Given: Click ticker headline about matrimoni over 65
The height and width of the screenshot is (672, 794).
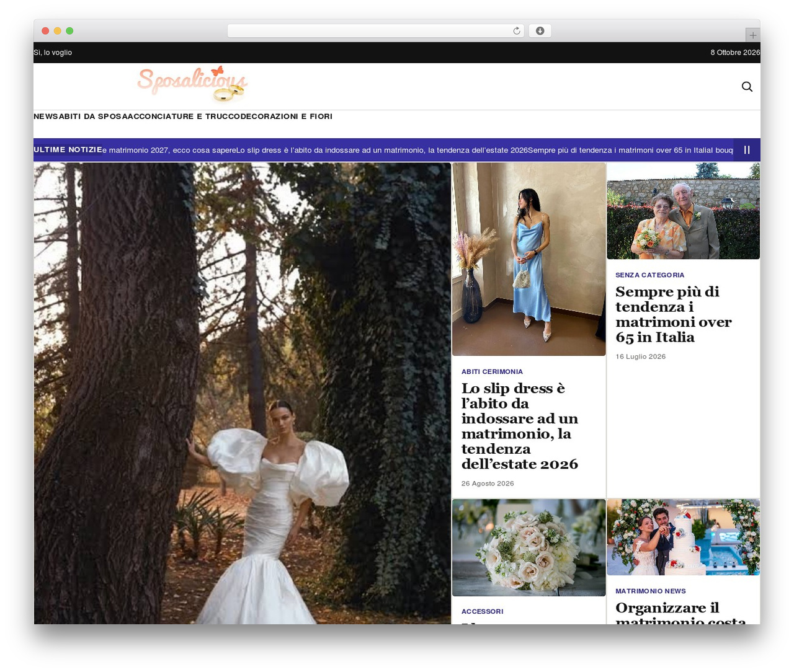Looking at the screenshot, I should [x=620, y=150].
